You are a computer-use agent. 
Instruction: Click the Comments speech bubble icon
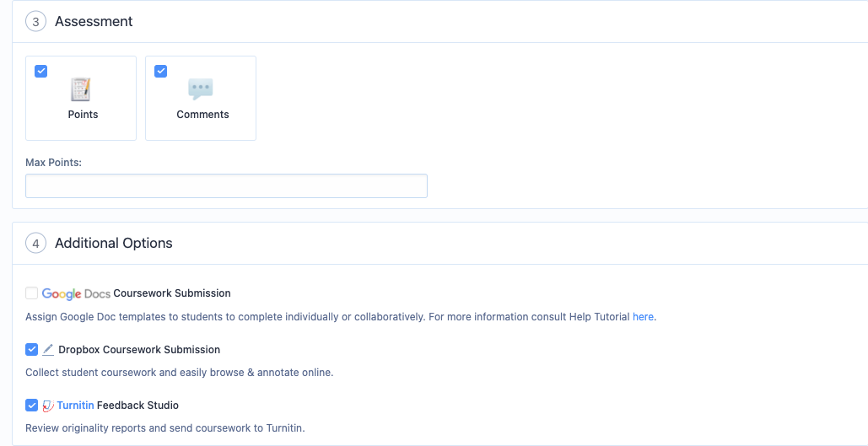201,89
